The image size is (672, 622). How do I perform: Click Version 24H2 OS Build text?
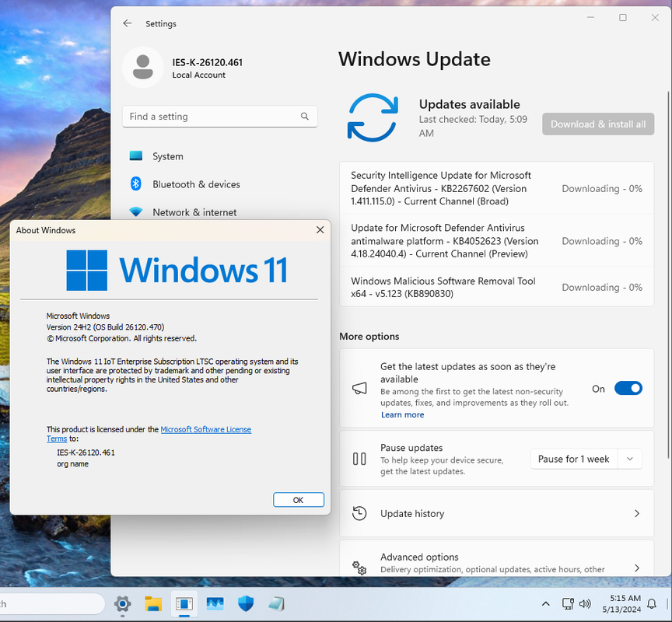105,327
